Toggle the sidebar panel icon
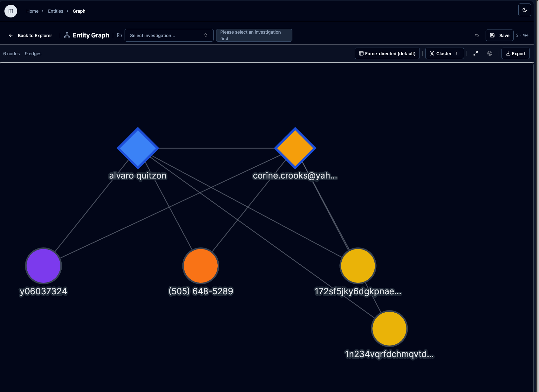 [x=11, y=11]
